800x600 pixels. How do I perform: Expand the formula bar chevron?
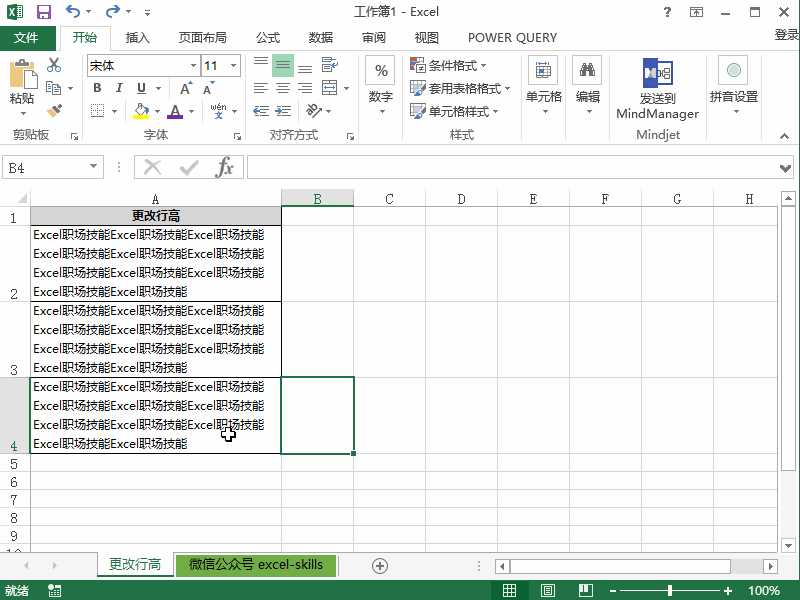[785, 168]
